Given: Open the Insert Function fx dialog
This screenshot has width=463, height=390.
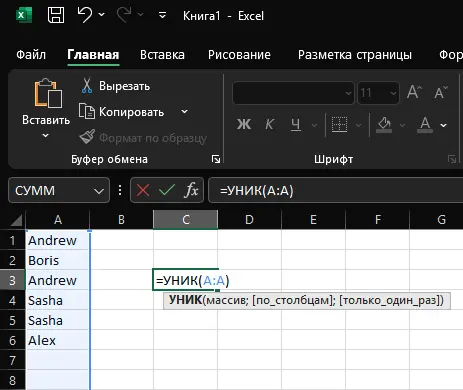Looking at the screenshot, I should click(x=191, y=190).
